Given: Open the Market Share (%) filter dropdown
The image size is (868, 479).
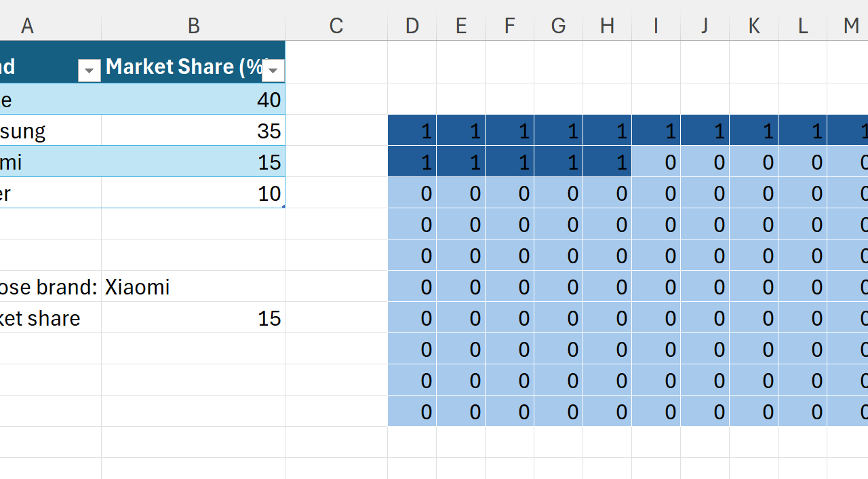Looking at the screenshot, I should coord(273,70).
